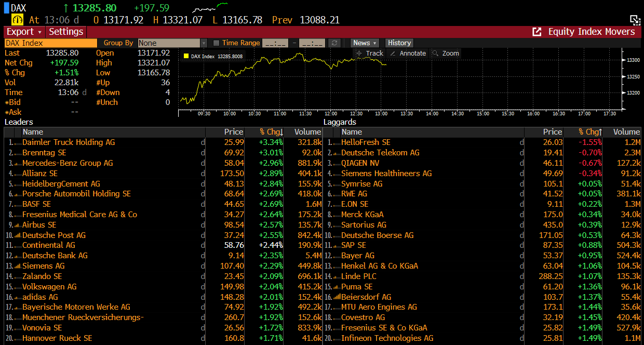Sort Leaders by % Chg column
Image resolution: width=644 pixels, height=345 pixels.
pyautogui.click(x=271, y=132)
